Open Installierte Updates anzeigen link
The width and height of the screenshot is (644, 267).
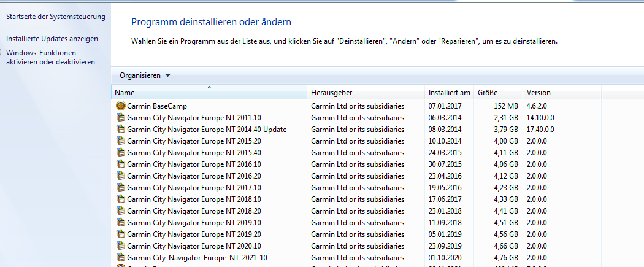point(52,39)
